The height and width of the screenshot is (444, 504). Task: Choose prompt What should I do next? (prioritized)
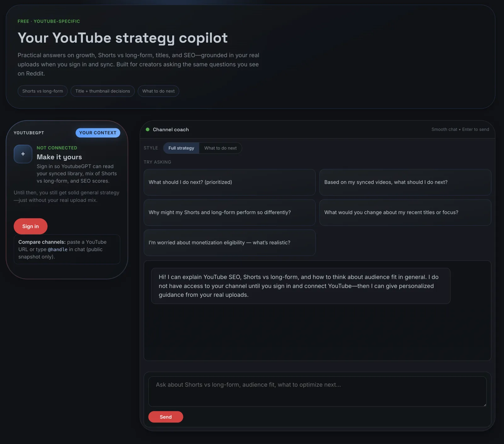[x=230, y=182]
